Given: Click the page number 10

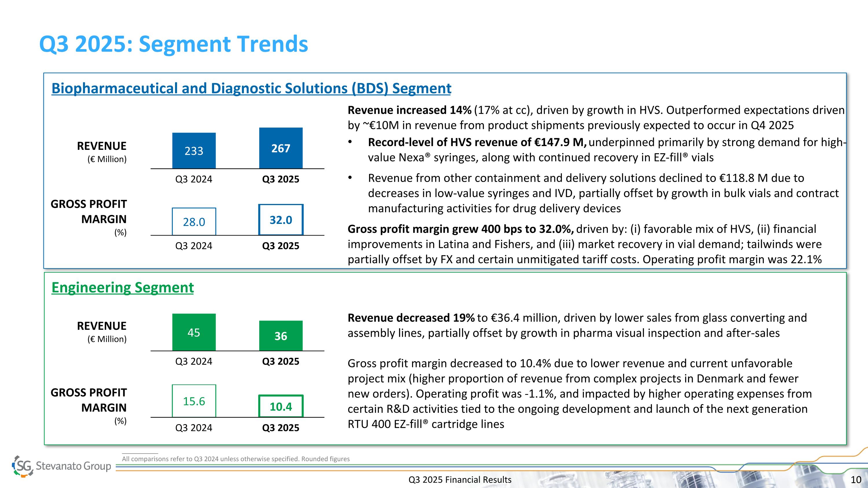Looking at the screenshot, I should [856, 480].
